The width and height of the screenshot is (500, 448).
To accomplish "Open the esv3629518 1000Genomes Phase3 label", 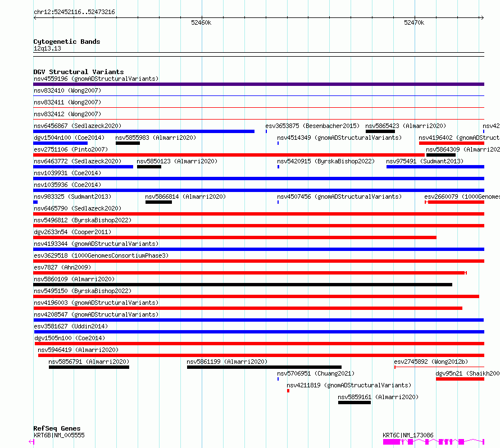I will pos(101,255).
